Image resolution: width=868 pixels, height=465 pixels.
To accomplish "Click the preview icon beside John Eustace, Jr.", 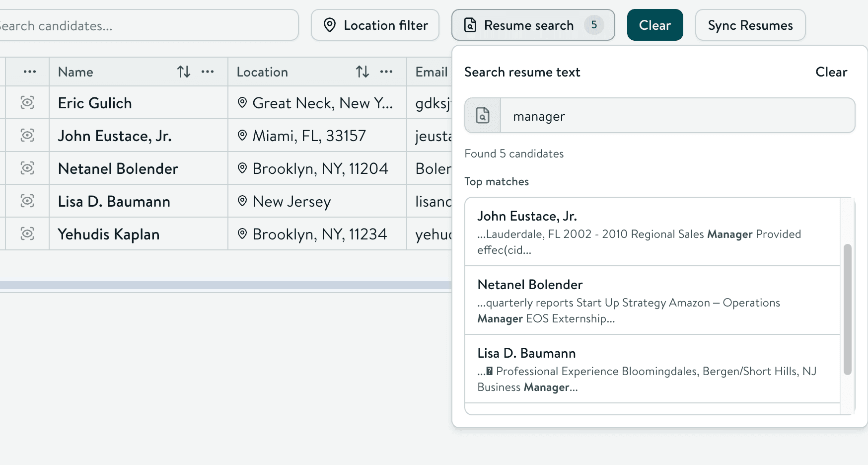I will pos(28,135).
